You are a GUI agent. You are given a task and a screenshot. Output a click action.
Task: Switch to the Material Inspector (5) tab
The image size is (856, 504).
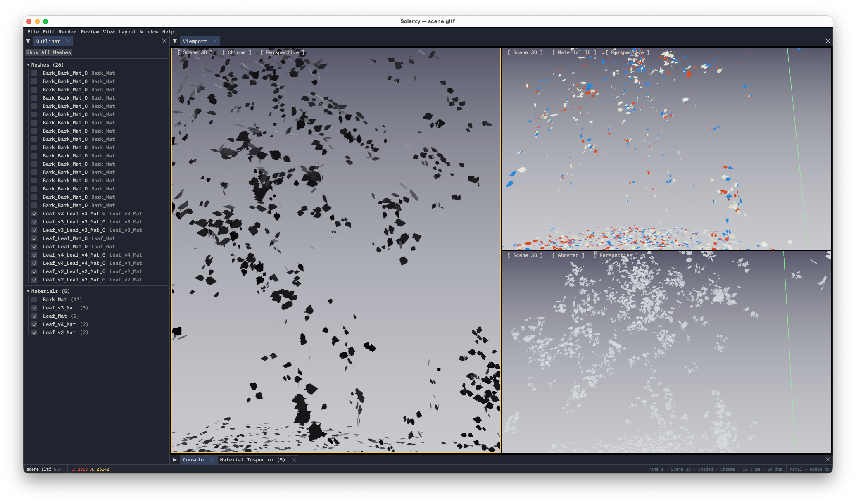252,460
